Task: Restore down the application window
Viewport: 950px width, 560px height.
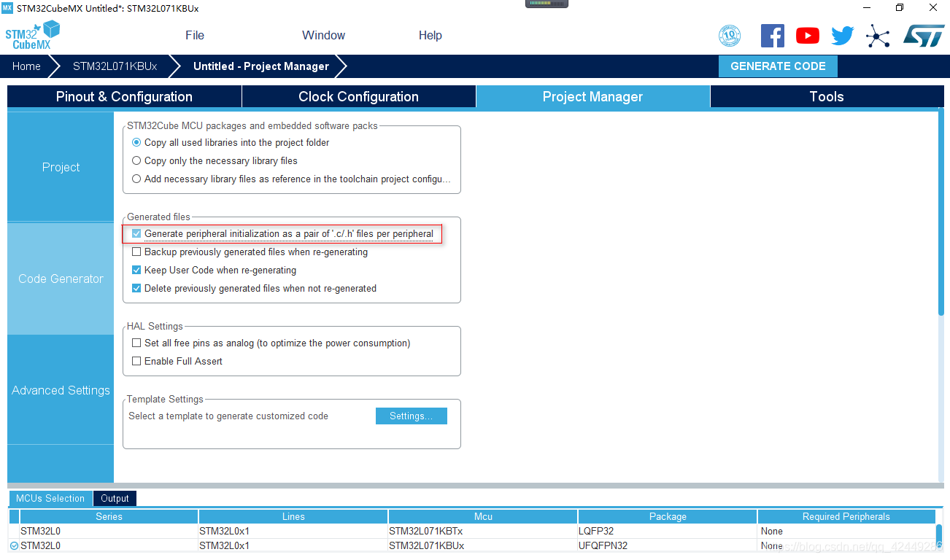Action: (900, 8)
